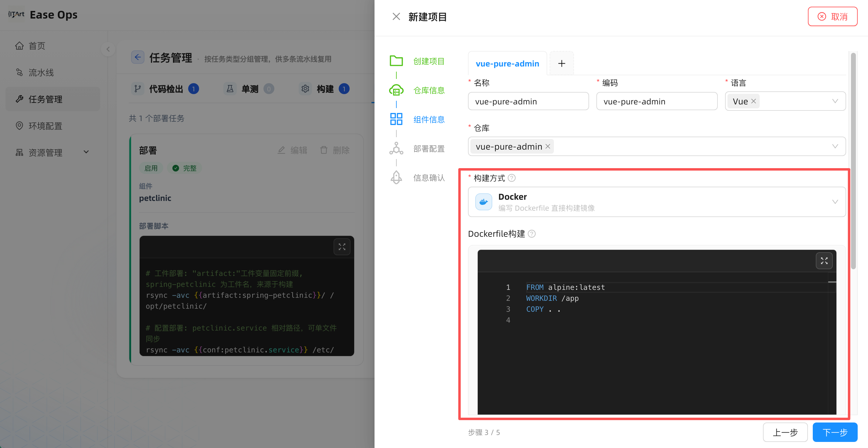Open the 创建项目 step

pyautogui.click(x=429, y=61)
